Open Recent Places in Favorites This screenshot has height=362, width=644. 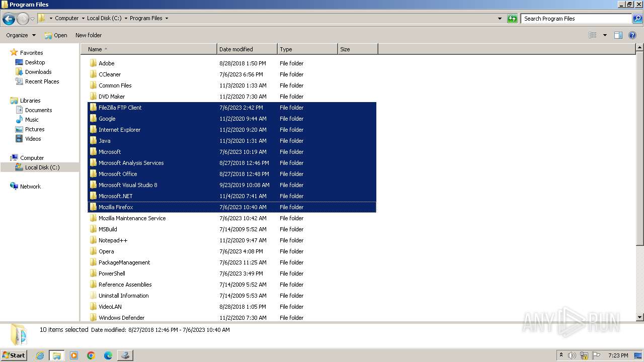click(x=42, y=81)
